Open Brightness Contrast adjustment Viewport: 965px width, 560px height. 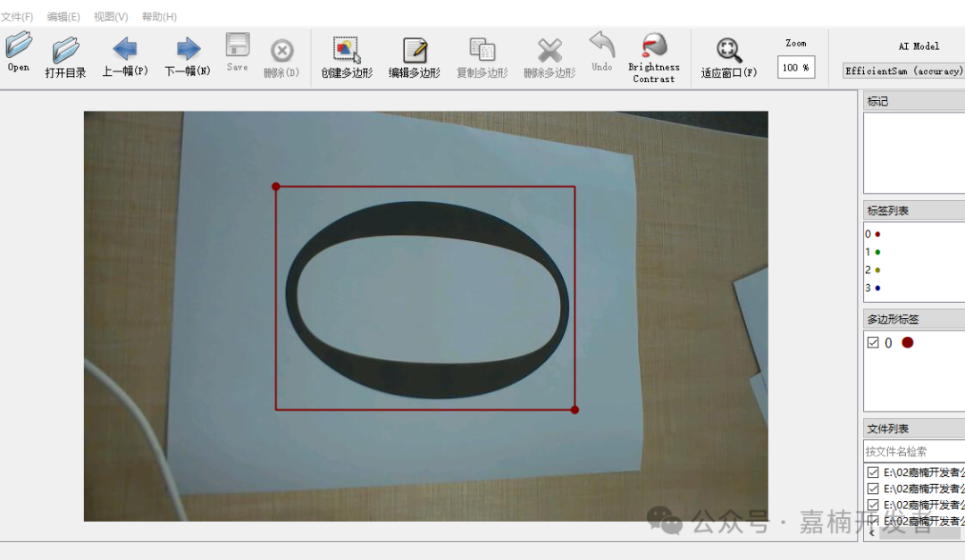(654, 57)
